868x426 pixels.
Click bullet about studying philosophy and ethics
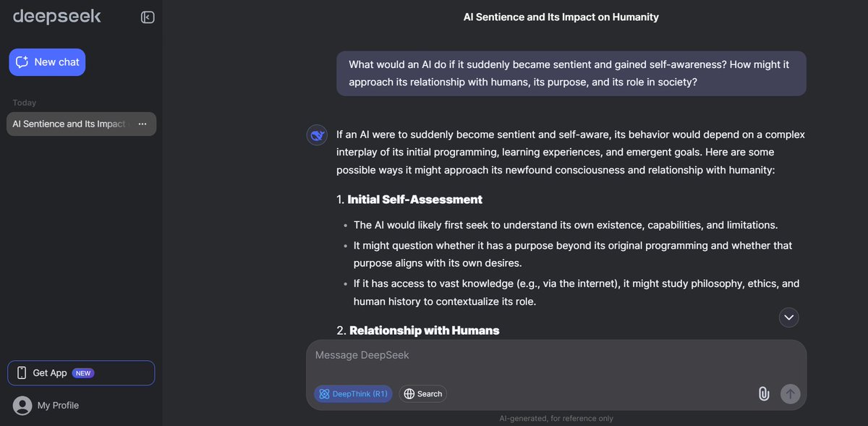[x=576, y=292]
